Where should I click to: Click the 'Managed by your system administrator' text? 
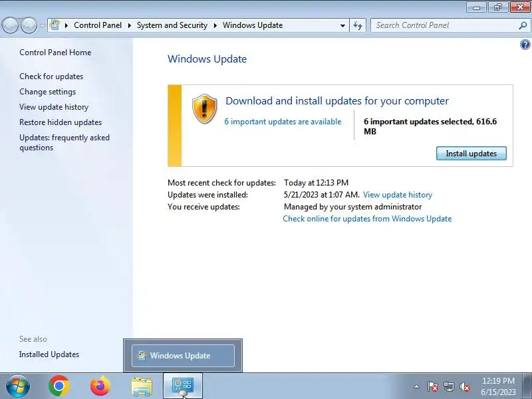click(353, 207)
